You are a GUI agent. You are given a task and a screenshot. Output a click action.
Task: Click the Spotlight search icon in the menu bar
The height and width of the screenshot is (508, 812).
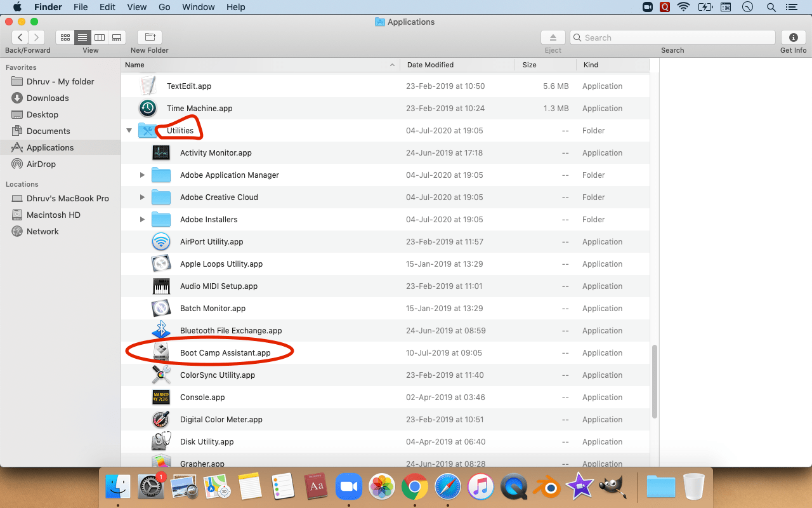click(x=771, y=7)
